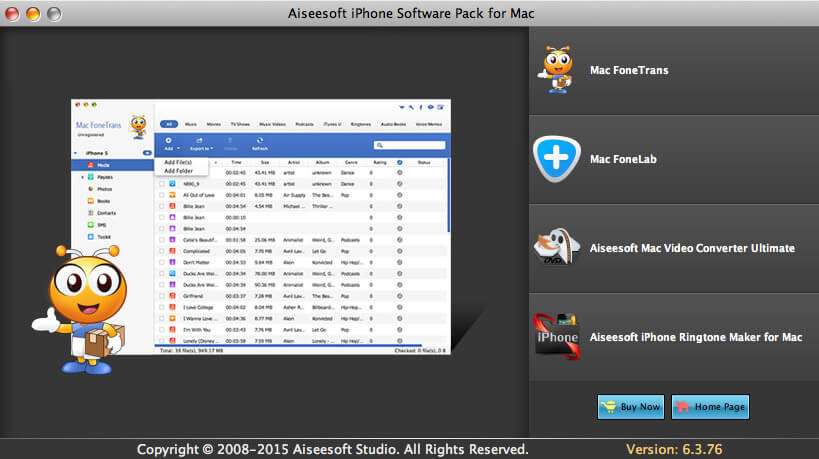Launch Mac FoneLab via the blue plus icon
Screen dimensions: 819x459
pyautogui.click(x=556, y=159)
